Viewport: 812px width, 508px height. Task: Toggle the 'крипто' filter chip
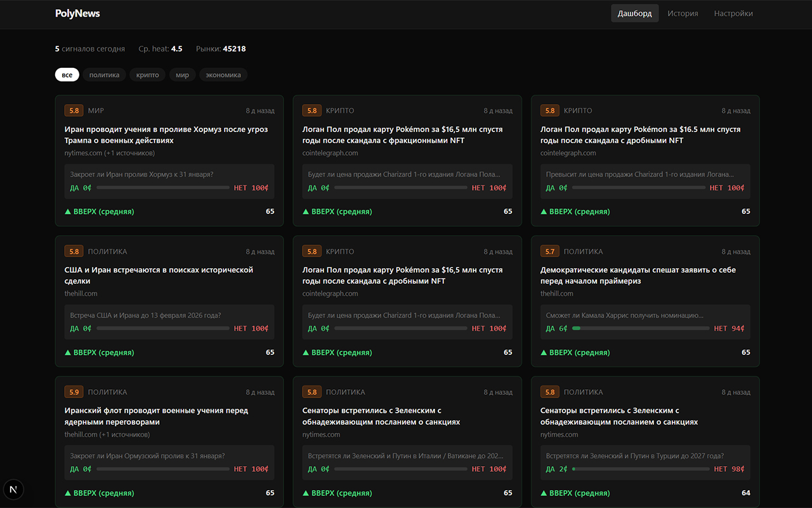click(147, 75)
